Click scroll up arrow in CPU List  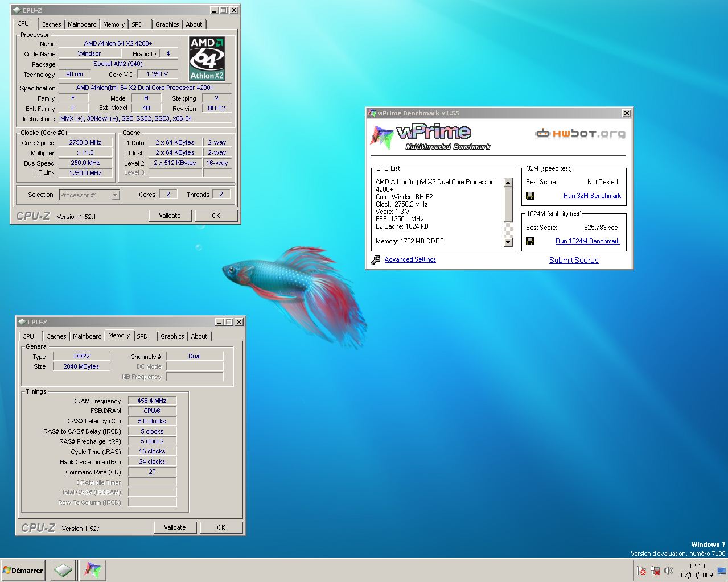[508, 181]
